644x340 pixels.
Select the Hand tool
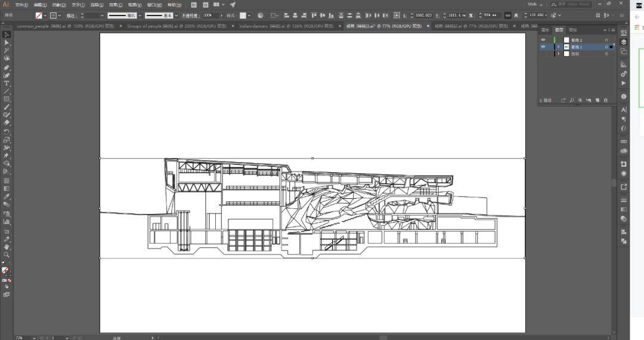pyautogui.click(x=7, y=247)
